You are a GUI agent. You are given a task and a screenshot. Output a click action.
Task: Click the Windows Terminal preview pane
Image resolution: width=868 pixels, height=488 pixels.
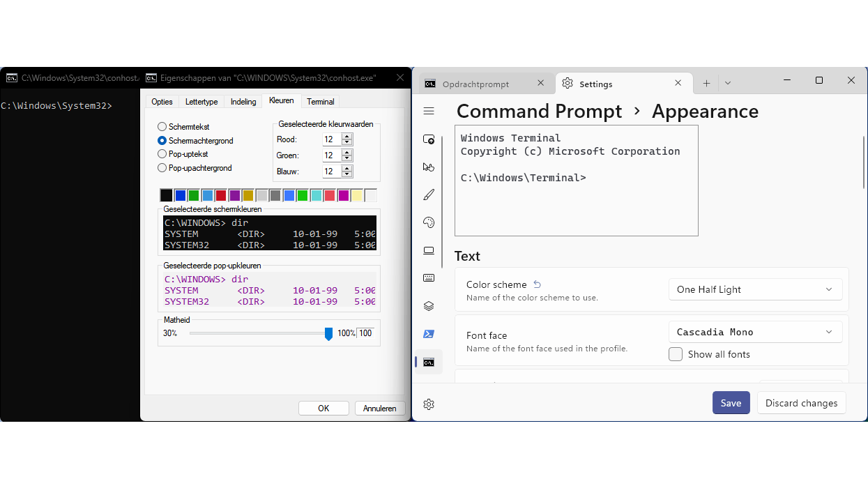[x=577, y=181]
